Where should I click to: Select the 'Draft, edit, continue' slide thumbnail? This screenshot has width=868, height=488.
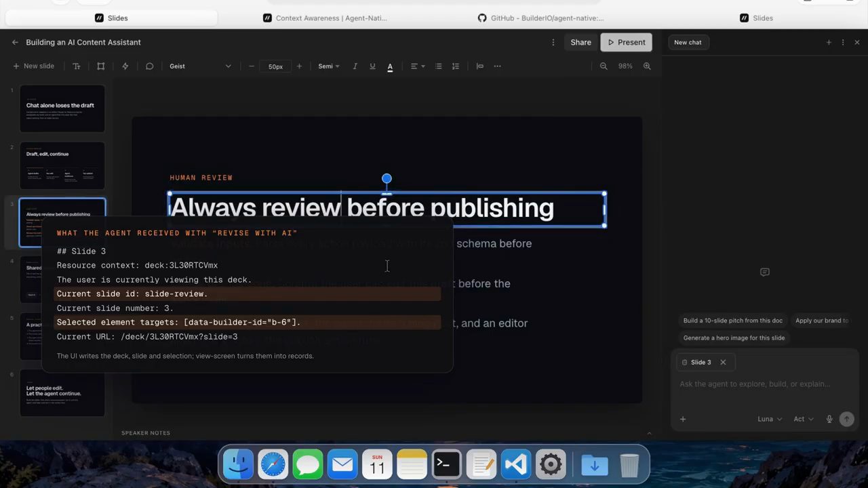[x=62, y=165]
